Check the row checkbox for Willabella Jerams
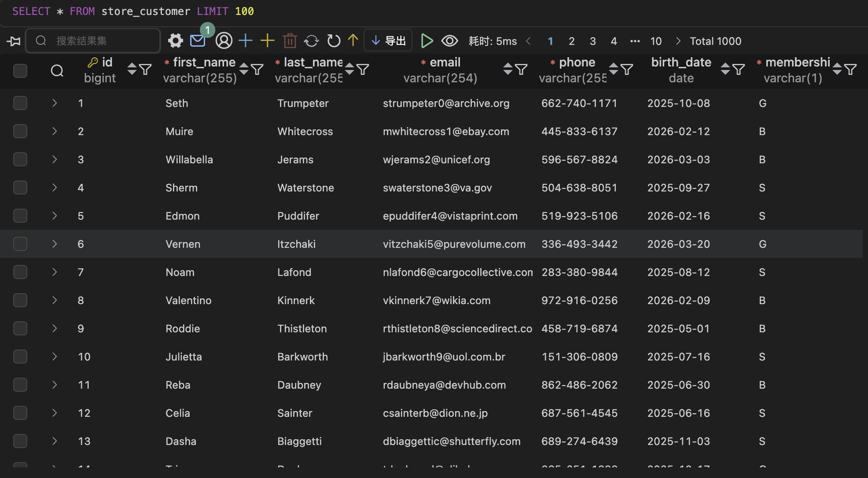868x478 pixels. coord(20,159)
